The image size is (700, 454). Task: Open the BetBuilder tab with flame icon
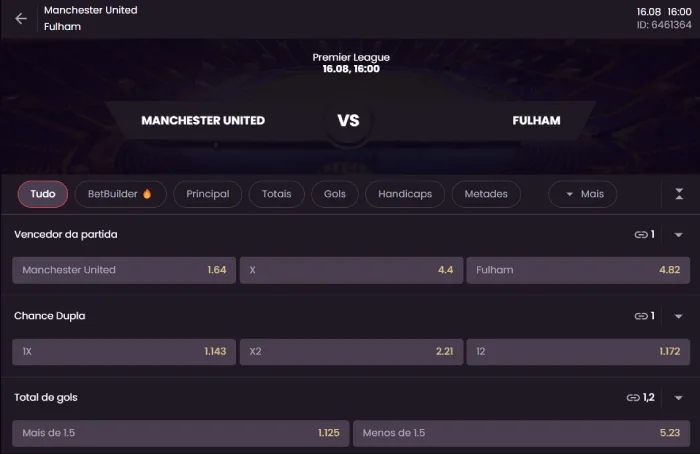pyautogui.click(x=119, y=194)
